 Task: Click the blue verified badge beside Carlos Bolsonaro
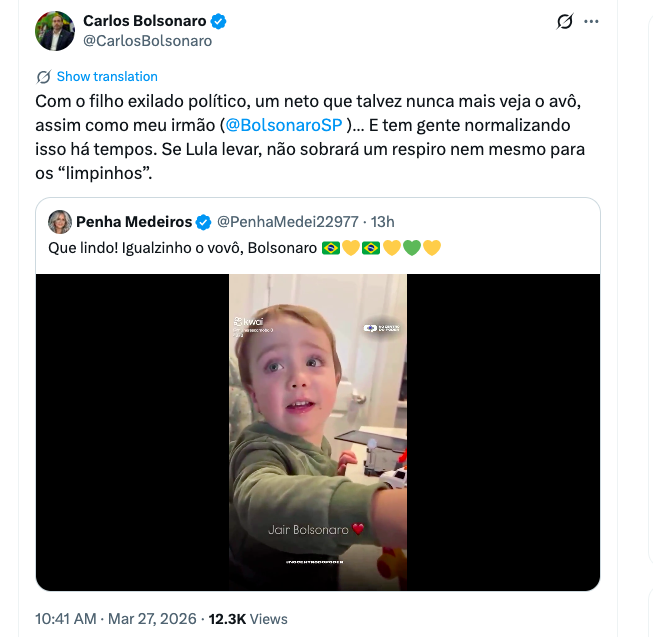click(218, 21)
